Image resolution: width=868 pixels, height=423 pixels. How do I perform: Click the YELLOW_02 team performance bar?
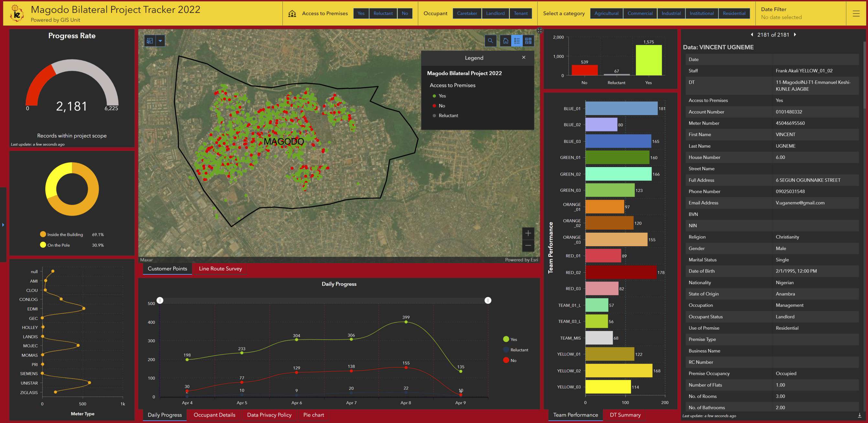(x=619, y=371)
